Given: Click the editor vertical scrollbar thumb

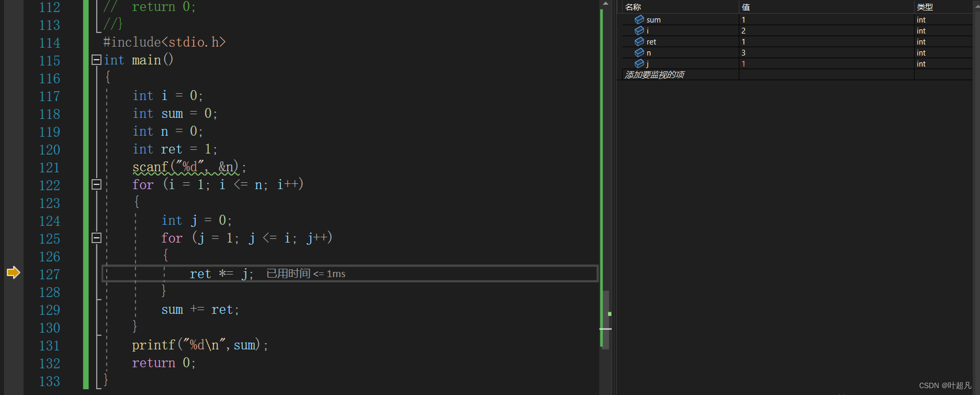Looking at the screenshot, I should [x=605, y=320].
